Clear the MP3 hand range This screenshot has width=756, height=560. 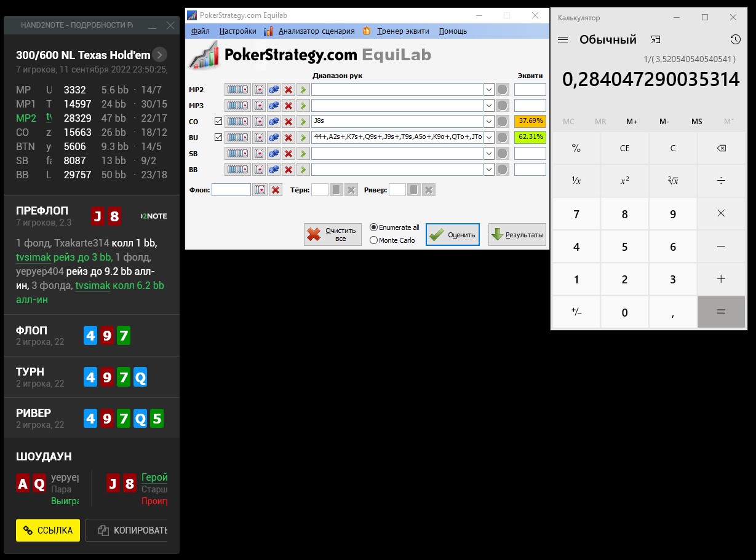click(288, 106)
